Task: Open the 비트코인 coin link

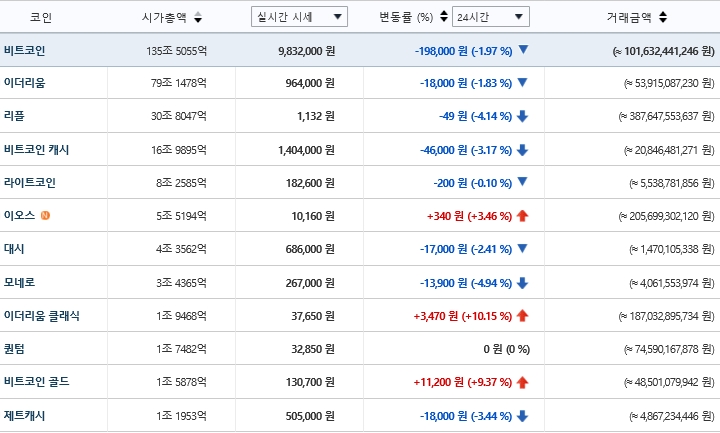Action: pos(24,50)
